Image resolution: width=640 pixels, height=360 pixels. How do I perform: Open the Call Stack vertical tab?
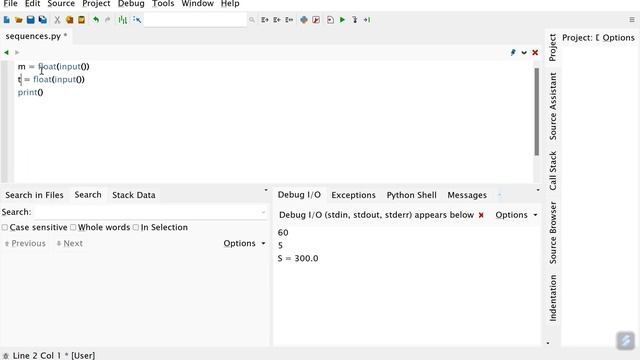click(x=553, y=171)
